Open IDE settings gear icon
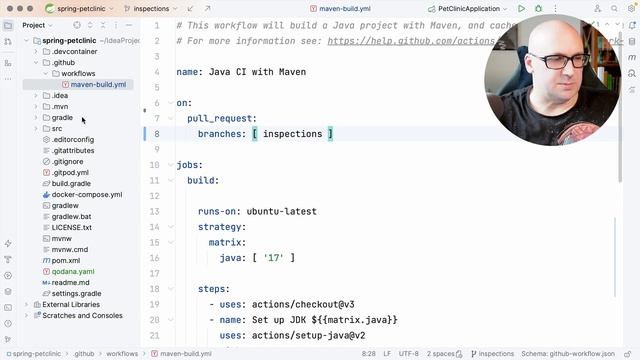640x360 pixels. [x=631, y=9]
